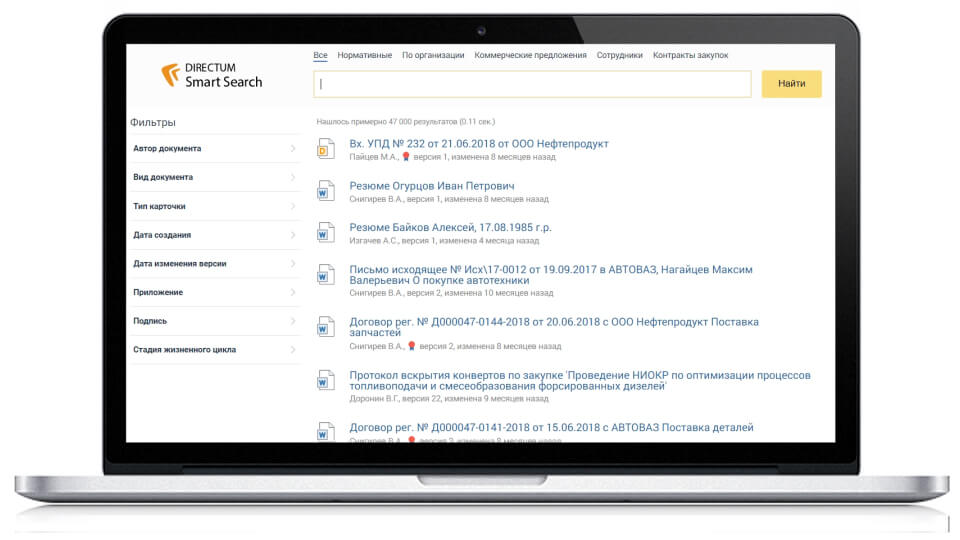Click the Фильтры heading
Viewport: 960px width, 540px height.
coord(152,122)
